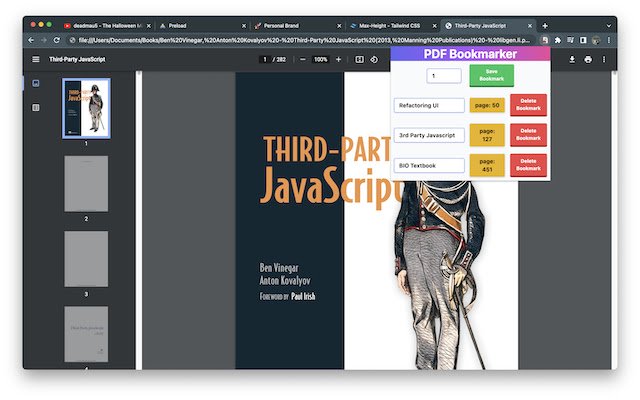Zoom in the PDF with plus icon
The image size is (640, 400).
click(x=338, y=60)
